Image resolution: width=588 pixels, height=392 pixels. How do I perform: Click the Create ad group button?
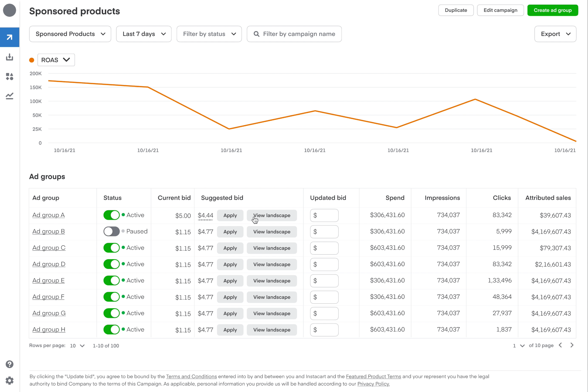552,10
